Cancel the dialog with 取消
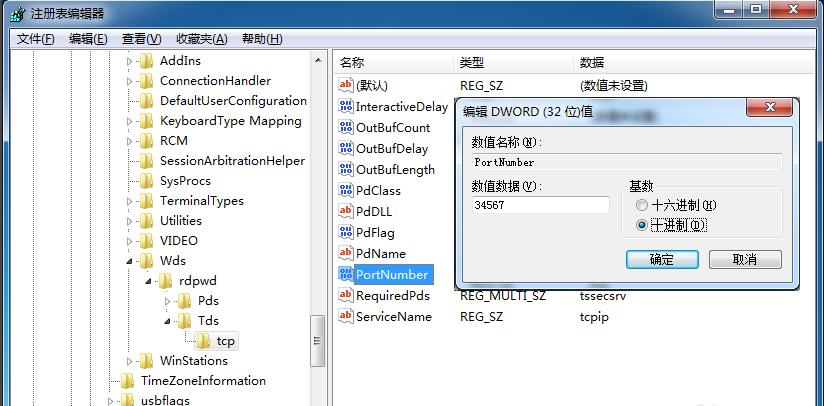Screen dimensions: 824x406 click(745, 259)
